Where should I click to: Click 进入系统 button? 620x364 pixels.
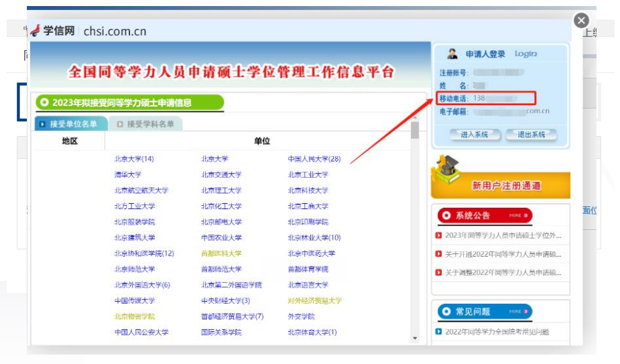tap(475, 135)
